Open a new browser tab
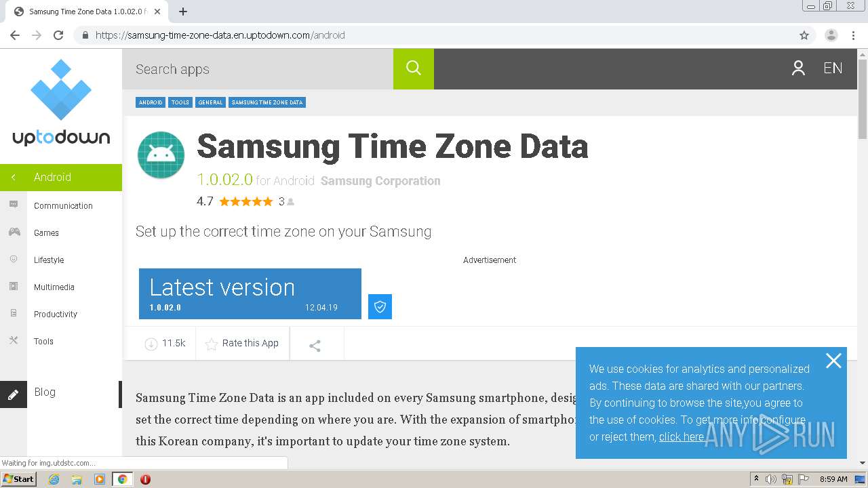This screenshot has height=488, width=868. pyautogui.click(x=182, y=12)
